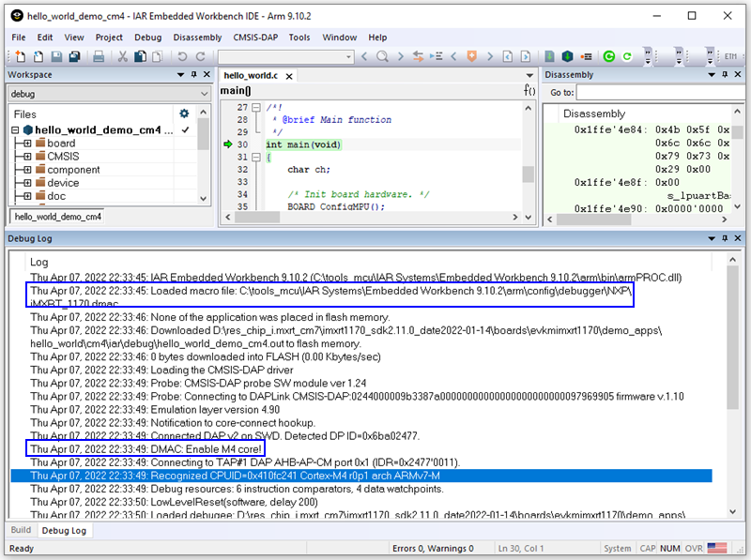Image resolution: width=751 pixels, height=560 pixels.
Task: Click the Toggle Breakpoint toolbar icon
Action: coord(586,56)
